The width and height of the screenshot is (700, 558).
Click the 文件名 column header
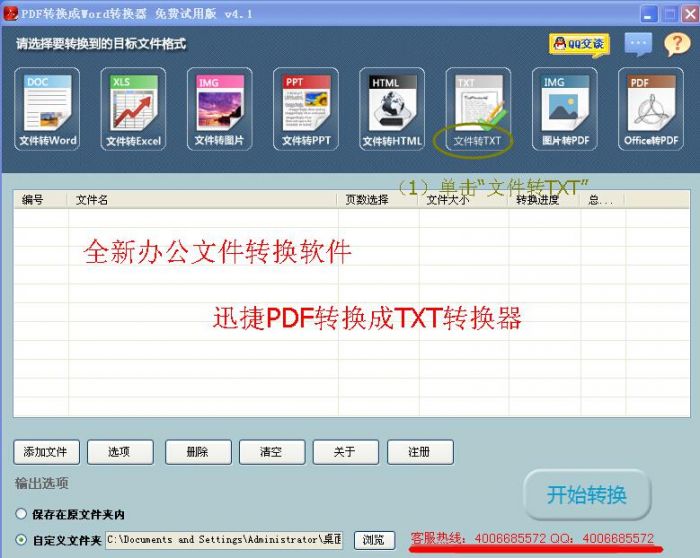[x=202, y=200]
